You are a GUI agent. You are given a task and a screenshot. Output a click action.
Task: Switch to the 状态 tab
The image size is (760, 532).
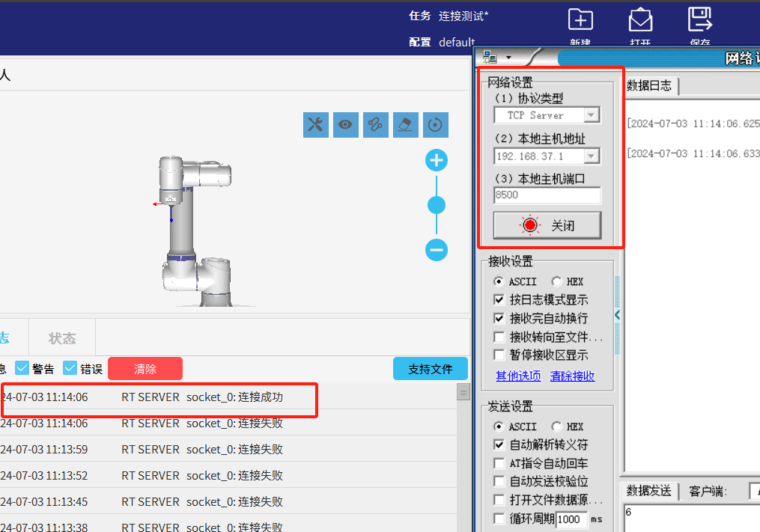pyautogui.click(x=62, y=338)
